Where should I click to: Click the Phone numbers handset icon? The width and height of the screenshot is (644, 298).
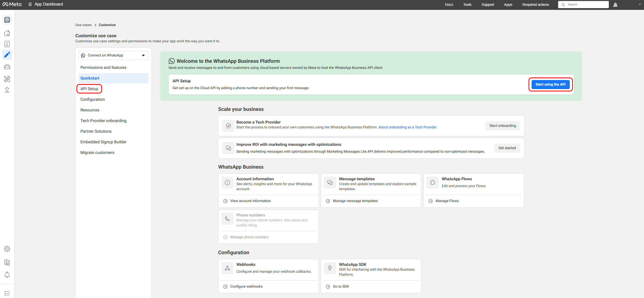point(227,219)
